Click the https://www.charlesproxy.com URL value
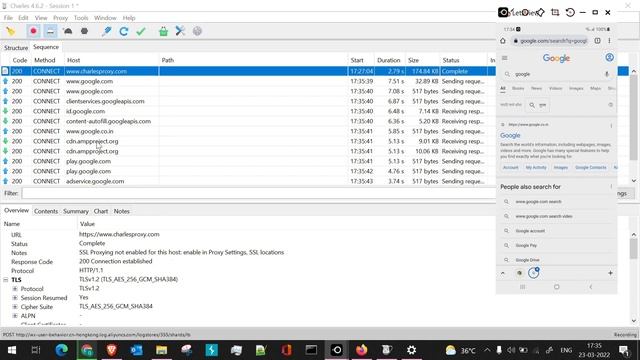The image size is (640, 360). [x=119, y=235]
